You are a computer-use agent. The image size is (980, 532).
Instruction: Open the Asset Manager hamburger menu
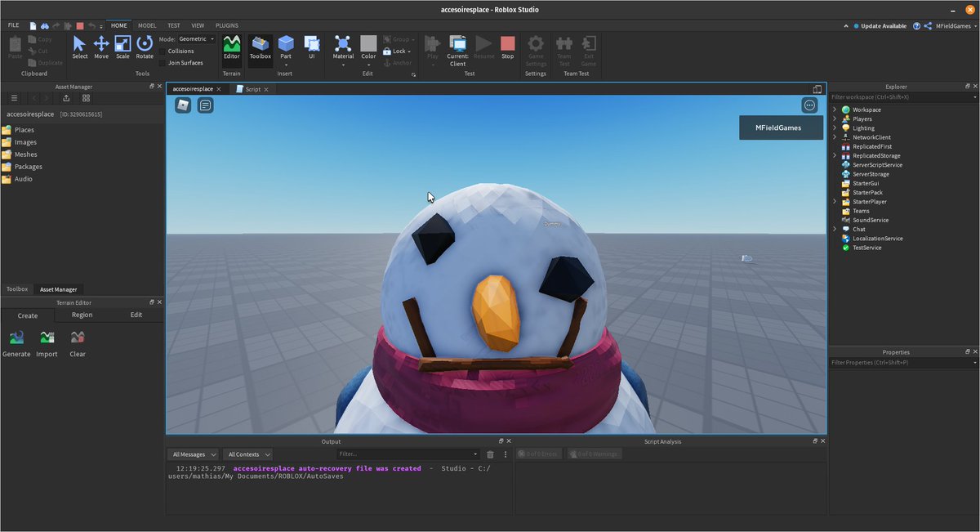point(14,98)
